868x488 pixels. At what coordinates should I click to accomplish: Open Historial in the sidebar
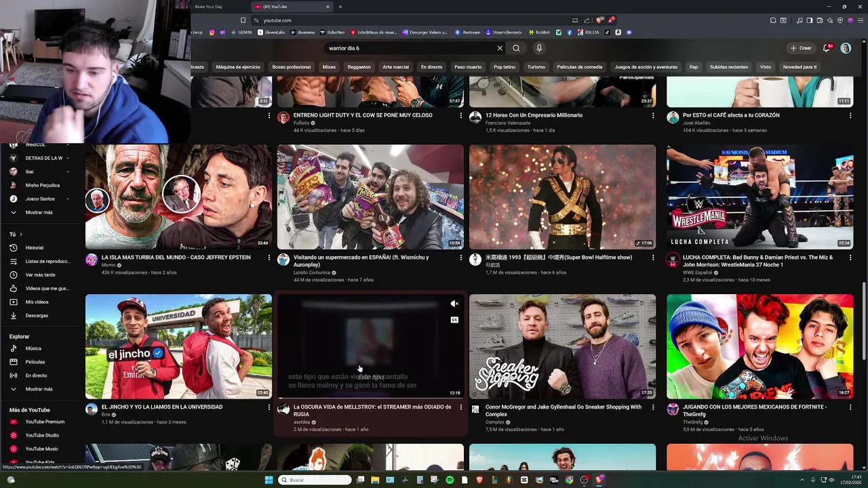click(39, 248)
